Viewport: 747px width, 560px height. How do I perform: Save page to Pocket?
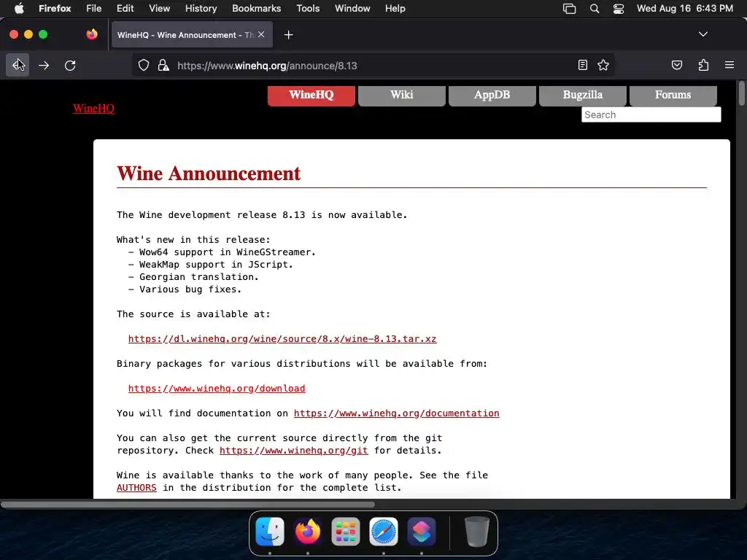677,65
